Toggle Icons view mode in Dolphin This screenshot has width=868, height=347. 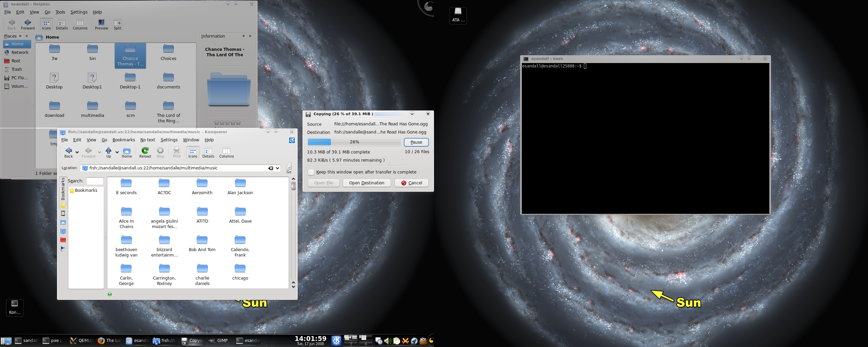[46, 24]
